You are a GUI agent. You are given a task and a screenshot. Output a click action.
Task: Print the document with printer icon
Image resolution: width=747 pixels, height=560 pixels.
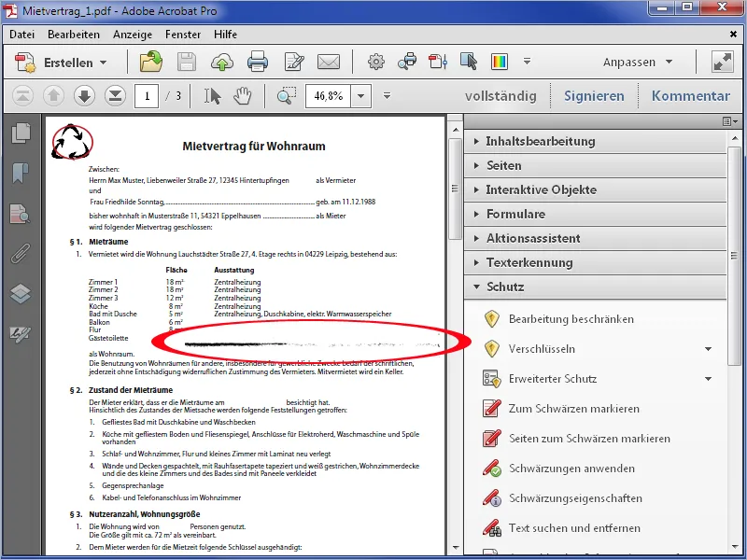coord(258,62)
